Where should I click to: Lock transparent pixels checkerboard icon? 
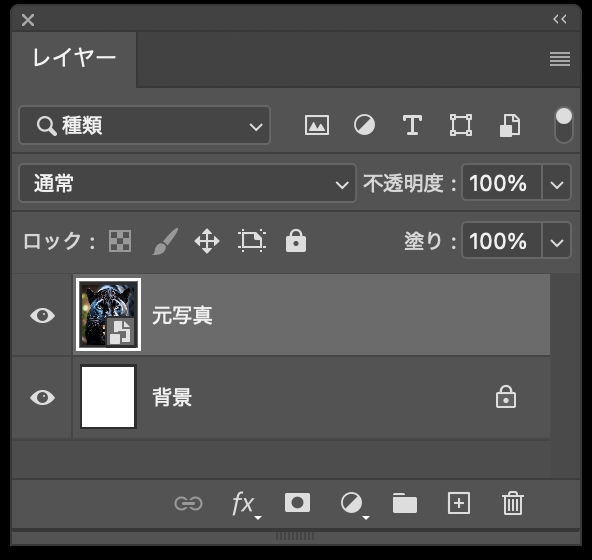[x=120, y=241]
